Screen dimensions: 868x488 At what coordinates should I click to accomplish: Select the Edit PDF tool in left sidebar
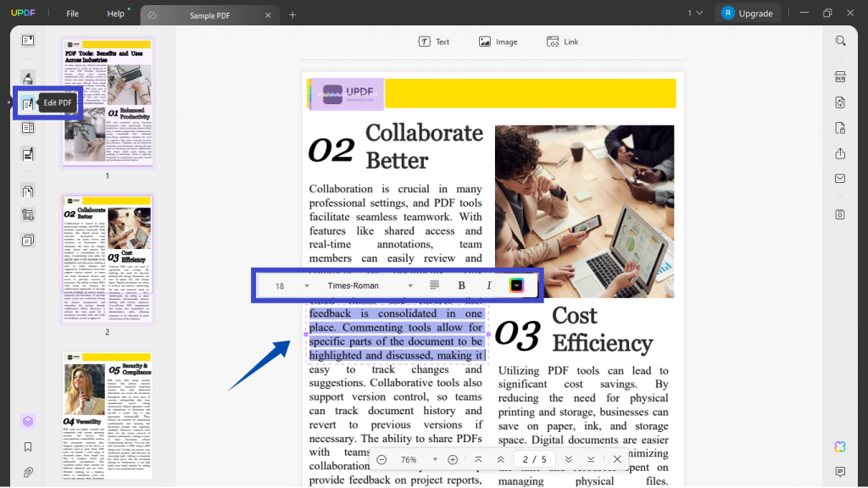28,102
